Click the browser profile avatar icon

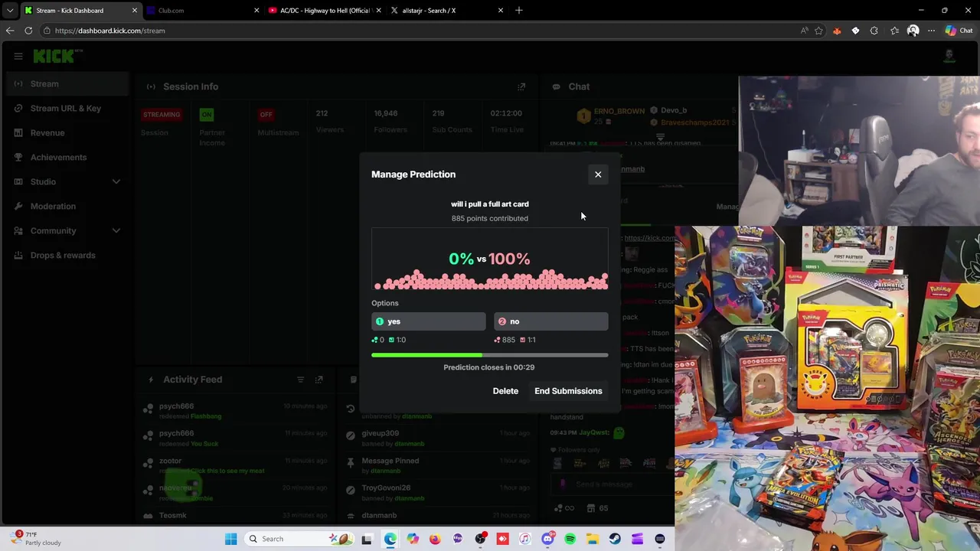tap(913, 31)
